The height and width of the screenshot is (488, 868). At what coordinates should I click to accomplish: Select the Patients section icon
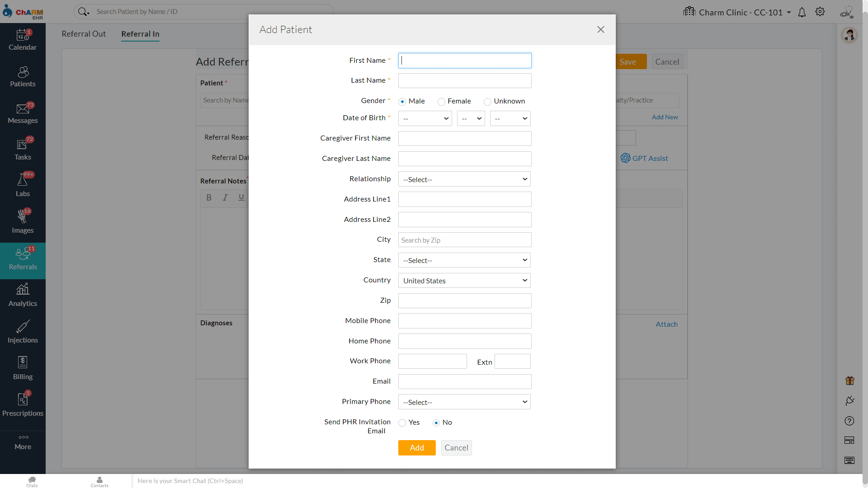22,76
